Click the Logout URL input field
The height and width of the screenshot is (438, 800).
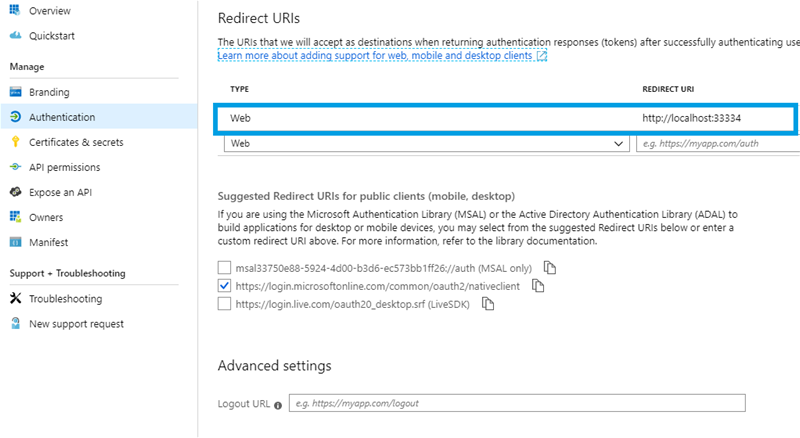point(517,404)
